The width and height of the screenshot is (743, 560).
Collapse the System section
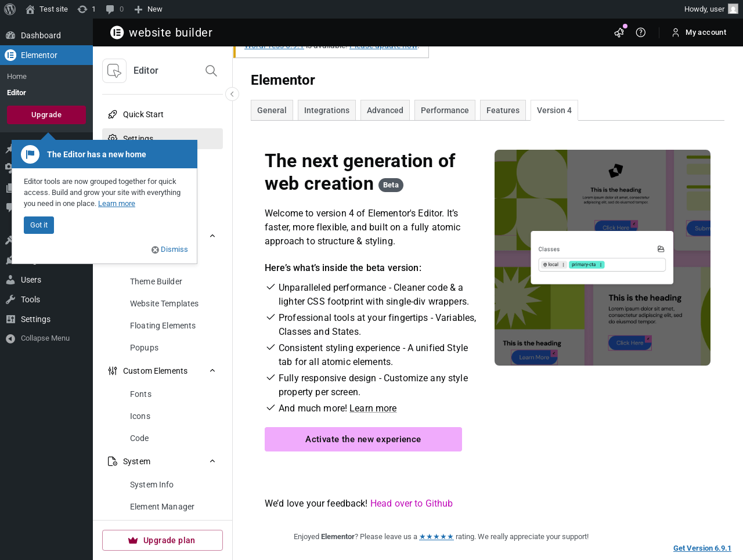[x=212, y=461]
